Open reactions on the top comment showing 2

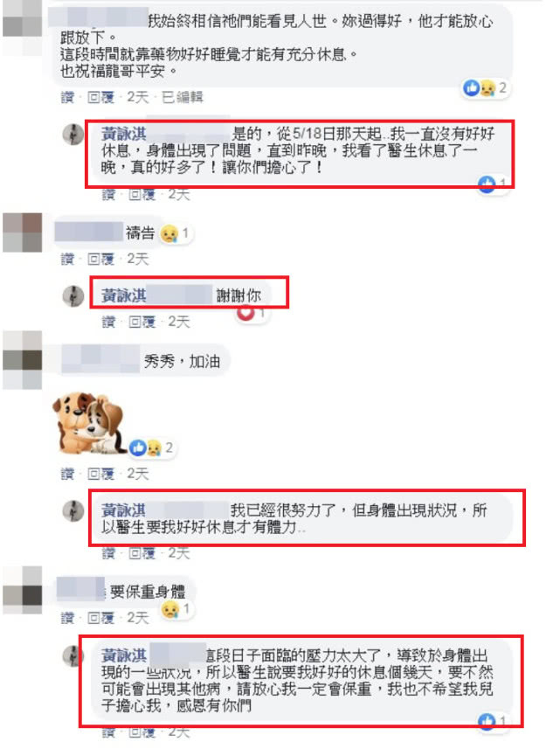[485, 88]
